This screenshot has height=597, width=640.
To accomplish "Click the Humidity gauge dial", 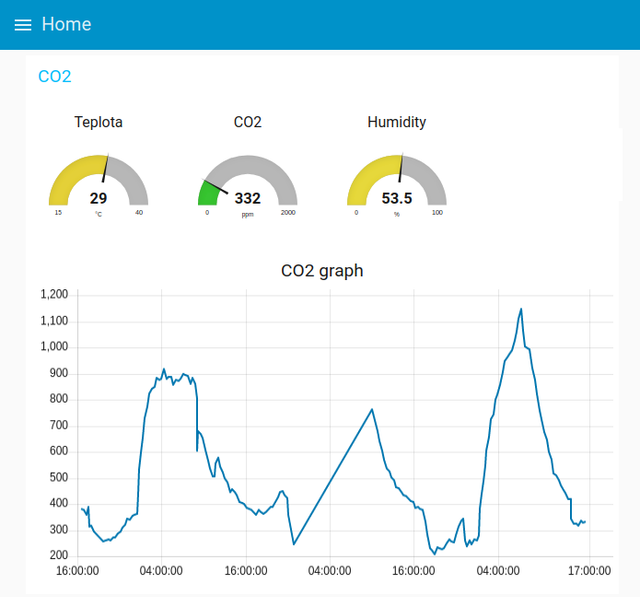I will (x=396, y=182).
